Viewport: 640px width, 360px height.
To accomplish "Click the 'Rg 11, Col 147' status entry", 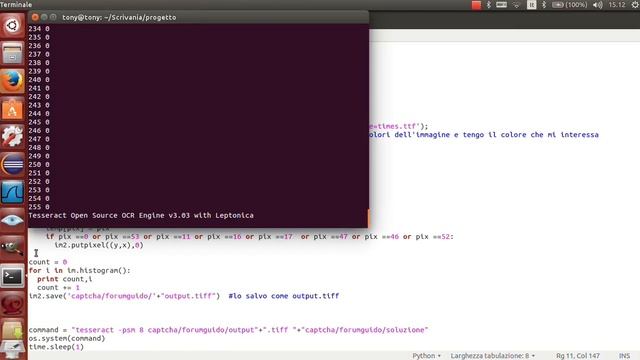I will [x=578, y=356].
